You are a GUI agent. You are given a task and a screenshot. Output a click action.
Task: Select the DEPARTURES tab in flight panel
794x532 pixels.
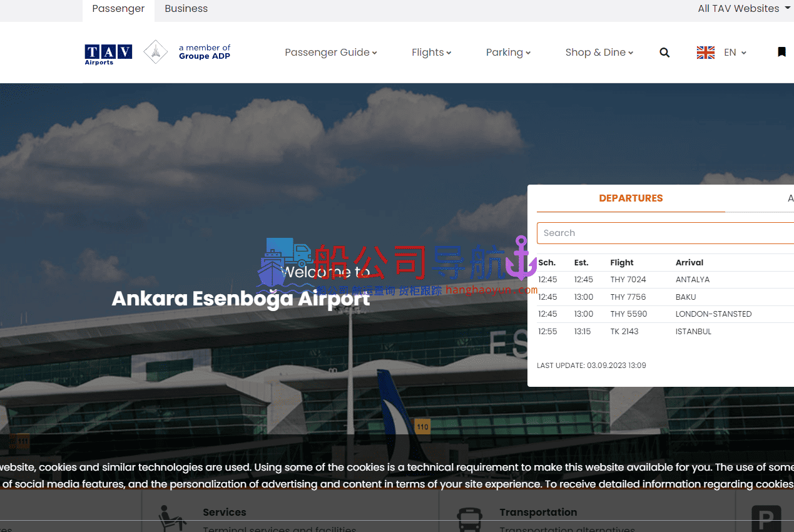(631, 198)
